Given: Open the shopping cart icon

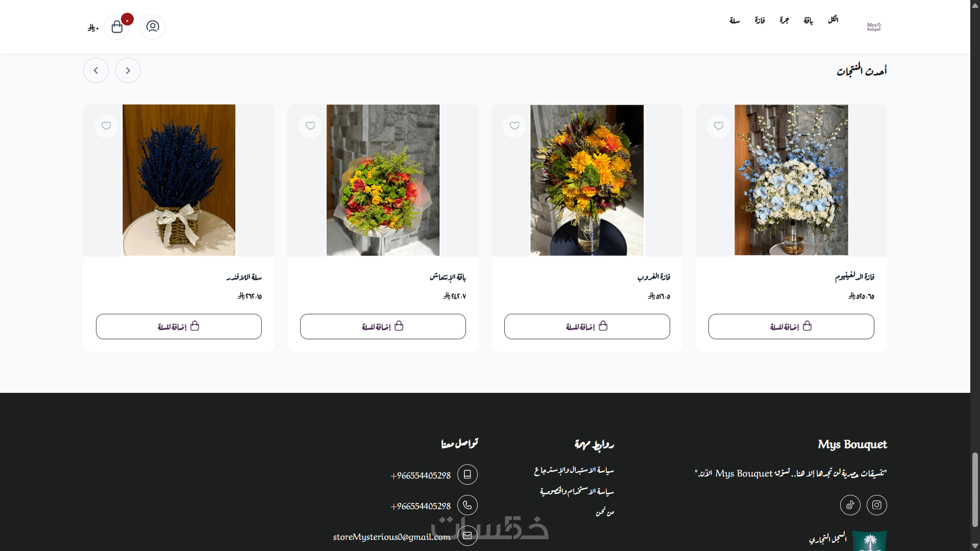Looking at the screenshot, I should 117,27.
